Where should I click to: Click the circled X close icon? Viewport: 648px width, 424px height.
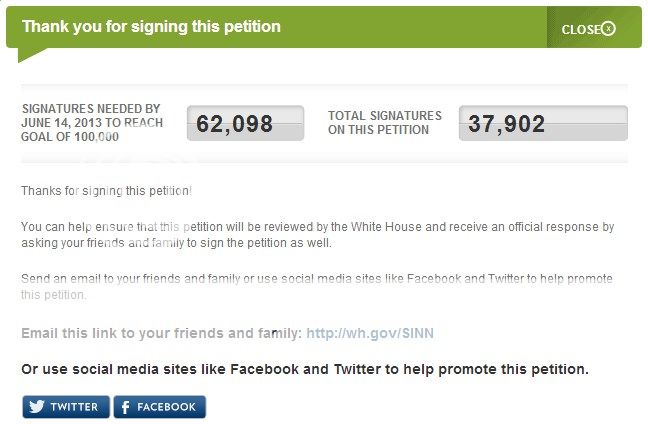(x=608, y=29)
